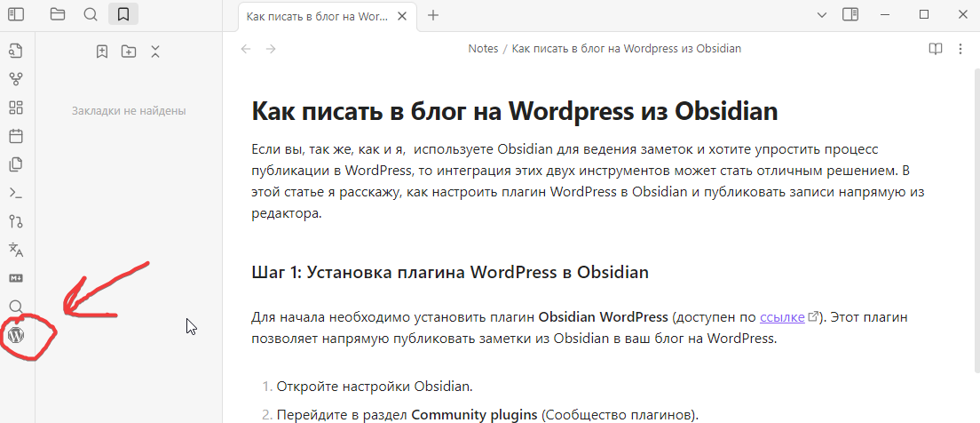Collapse all bookmarks icon
The height and width of the screenshot is (423, 980).
click(x=155, y=52)
